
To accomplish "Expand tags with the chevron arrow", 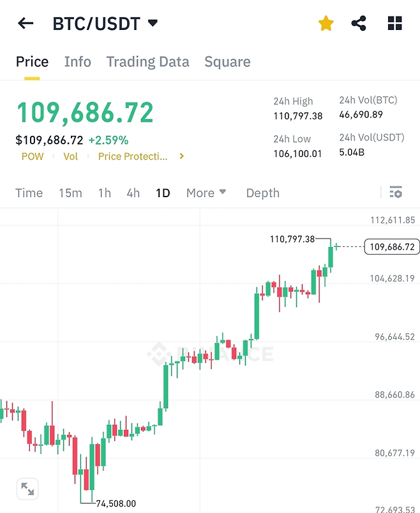I will [182, 156].
